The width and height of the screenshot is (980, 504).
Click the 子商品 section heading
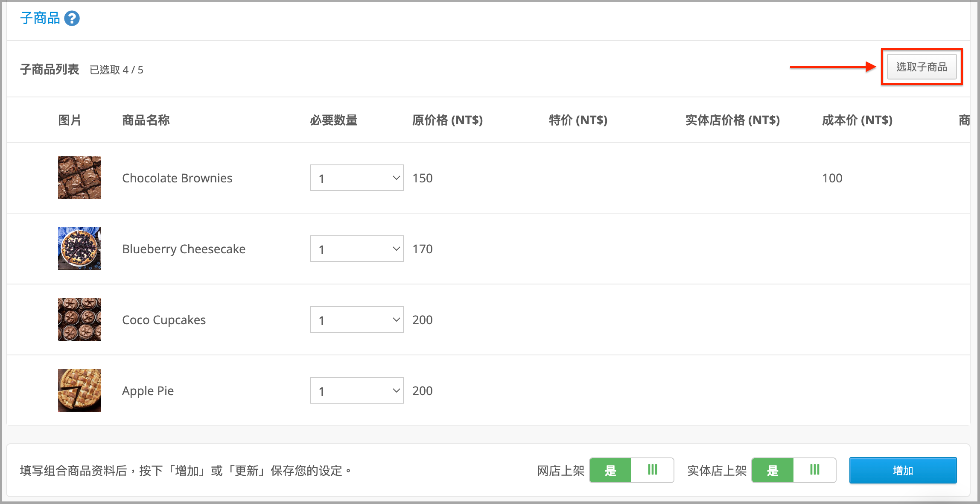(40, 18)
